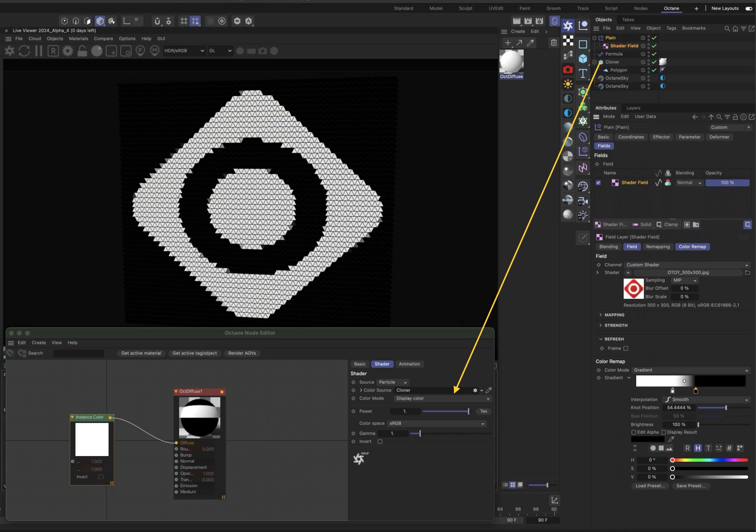
Task: Click the Live Viewer settings gear icon
Action: (x=68, y=51)
